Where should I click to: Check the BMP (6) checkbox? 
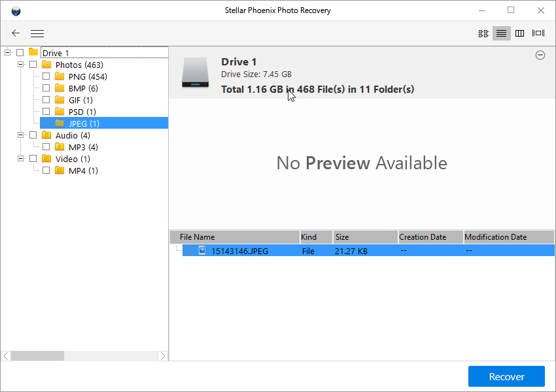46,88
